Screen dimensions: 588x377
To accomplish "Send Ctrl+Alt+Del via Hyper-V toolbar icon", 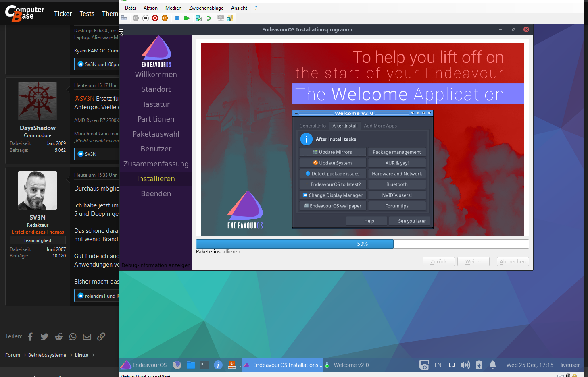I will 124,18.
